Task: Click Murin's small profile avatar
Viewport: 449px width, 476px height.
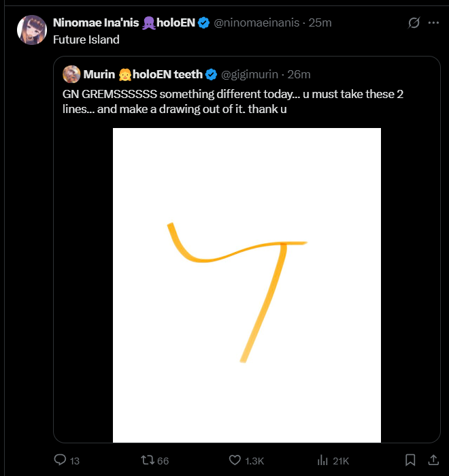Action: [70, 74]
